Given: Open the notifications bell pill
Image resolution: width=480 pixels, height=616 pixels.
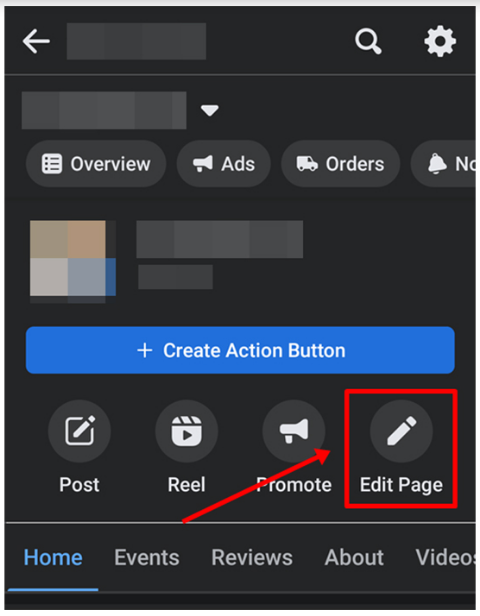Looking at the screenshot, I should click(x=443, y=164).
